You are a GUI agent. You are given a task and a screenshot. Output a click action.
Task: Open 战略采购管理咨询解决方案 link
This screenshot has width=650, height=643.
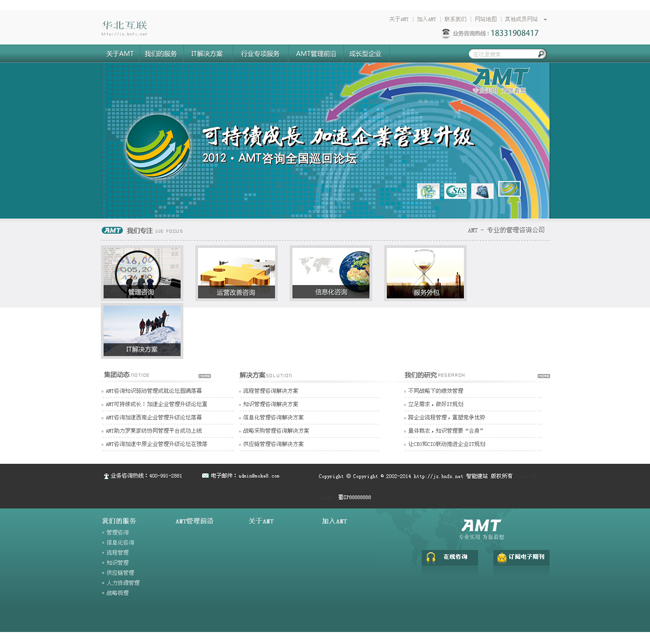pos(276,431)
